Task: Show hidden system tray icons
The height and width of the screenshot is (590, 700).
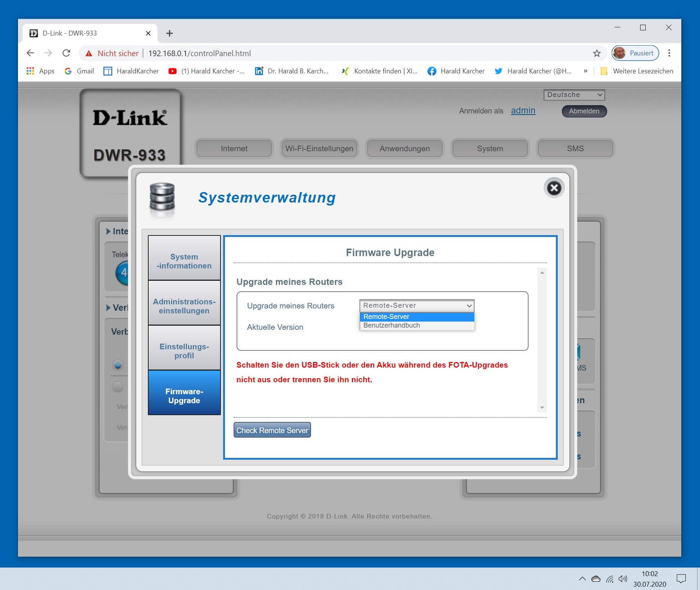Action: (582, 579)
